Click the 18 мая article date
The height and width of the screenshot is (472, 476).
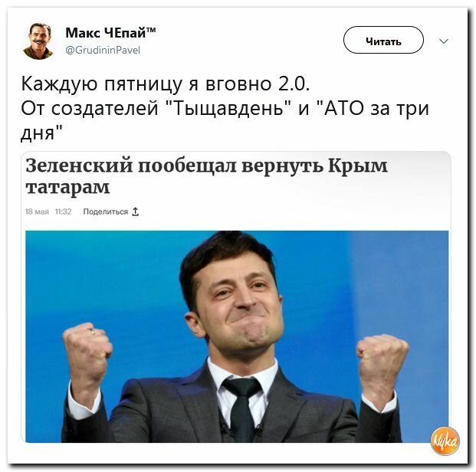point(37,211)
